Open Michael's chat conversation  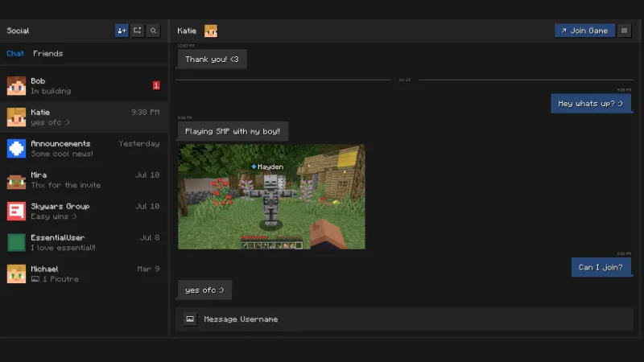pyautogui.click(x=84, y=274)
